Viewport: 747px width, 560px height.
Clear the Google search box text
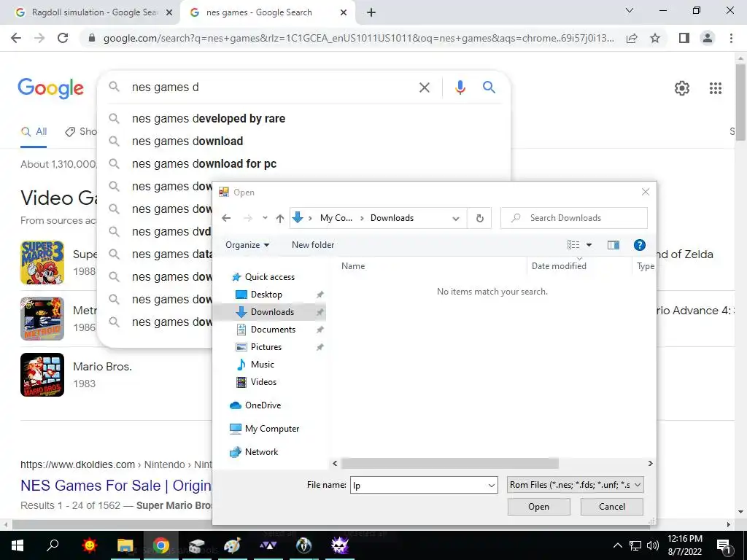point(424,87)
